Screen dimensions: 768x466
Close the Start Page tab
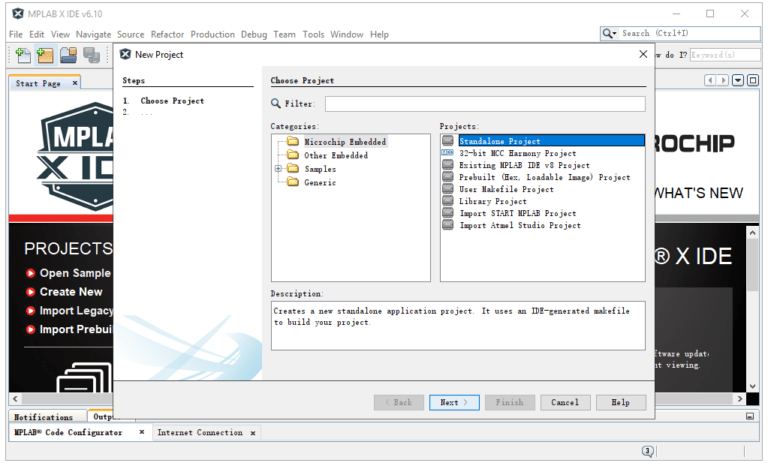coord(75,83)
